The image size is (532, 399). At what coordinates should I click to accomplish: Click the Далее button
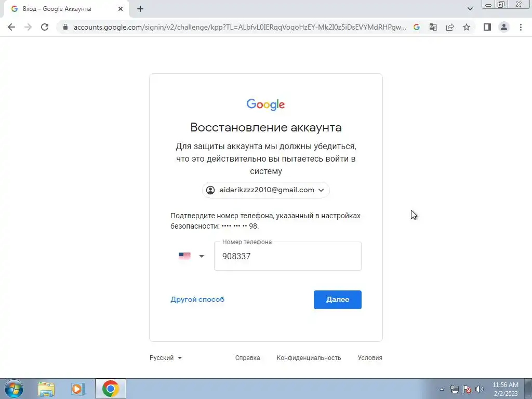click(338, 300)
